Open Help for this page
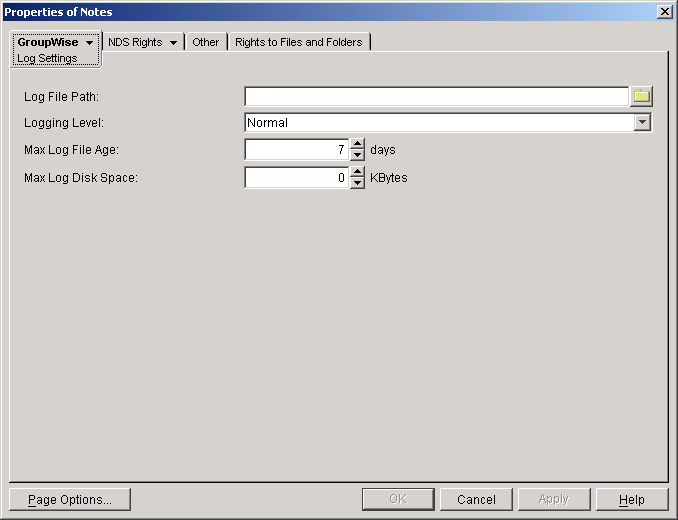 coord(632,500)
